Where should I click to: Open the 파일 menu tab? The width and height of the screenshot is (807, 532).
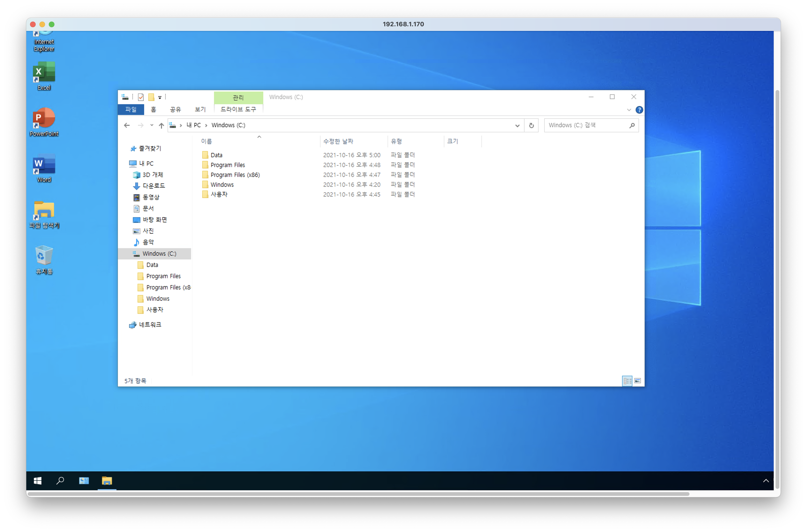pos(131,109)
